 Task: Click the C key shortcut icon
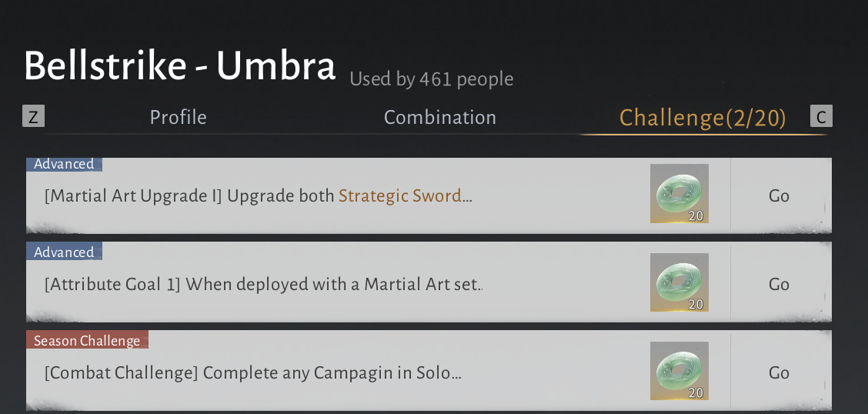(821, 117)
